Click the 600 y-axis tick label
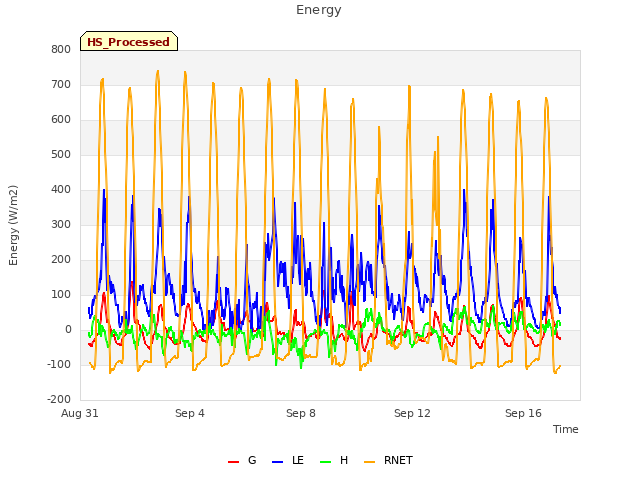Image resolution: width=640 pixels, height=480 pixels. coord(61,120)
